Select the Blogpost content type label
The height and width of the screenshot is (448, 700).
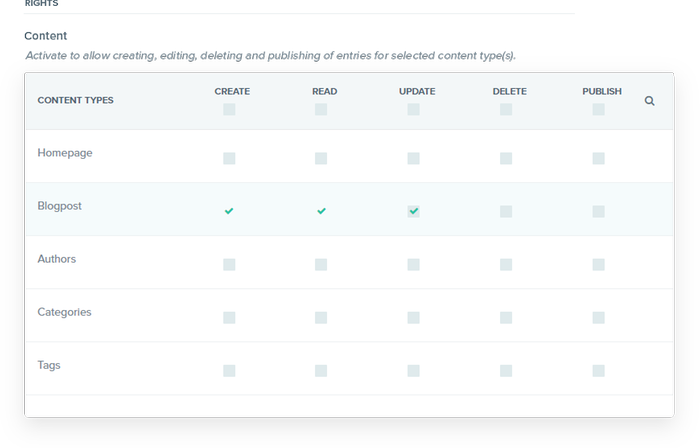59,206
